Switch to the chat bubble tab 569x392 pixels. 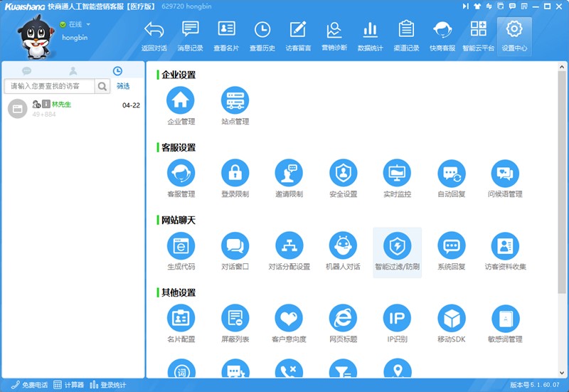27,71
